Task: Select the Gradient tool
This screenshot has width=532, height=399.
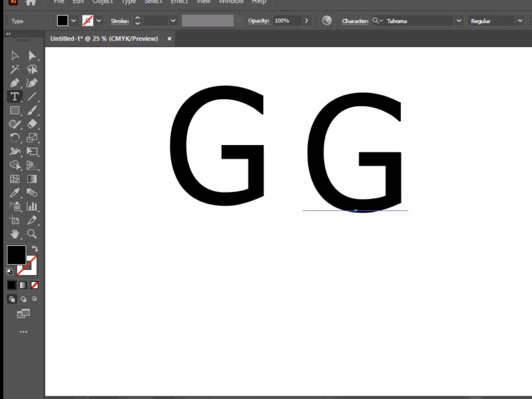Action: coord(32,179)
